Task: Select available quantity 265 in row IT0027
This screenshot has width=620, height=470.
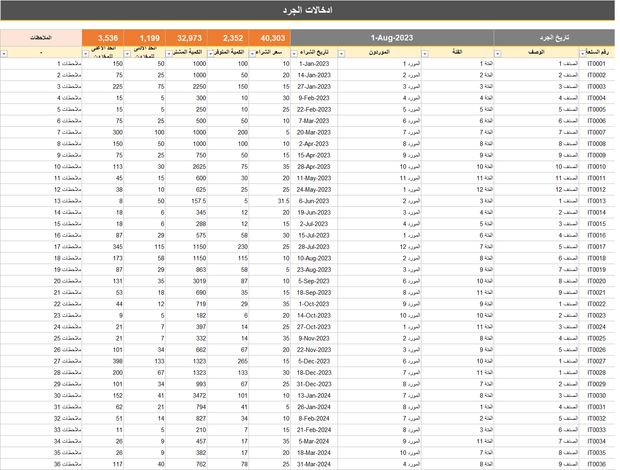Action: [x=228, y=361]
